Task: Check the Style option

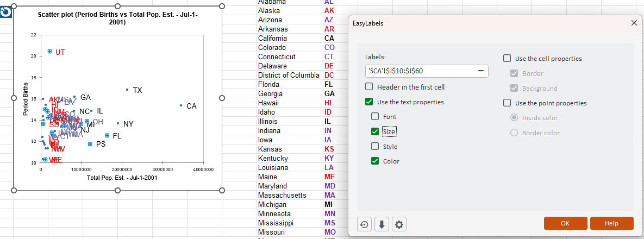Action: (375, 146)
